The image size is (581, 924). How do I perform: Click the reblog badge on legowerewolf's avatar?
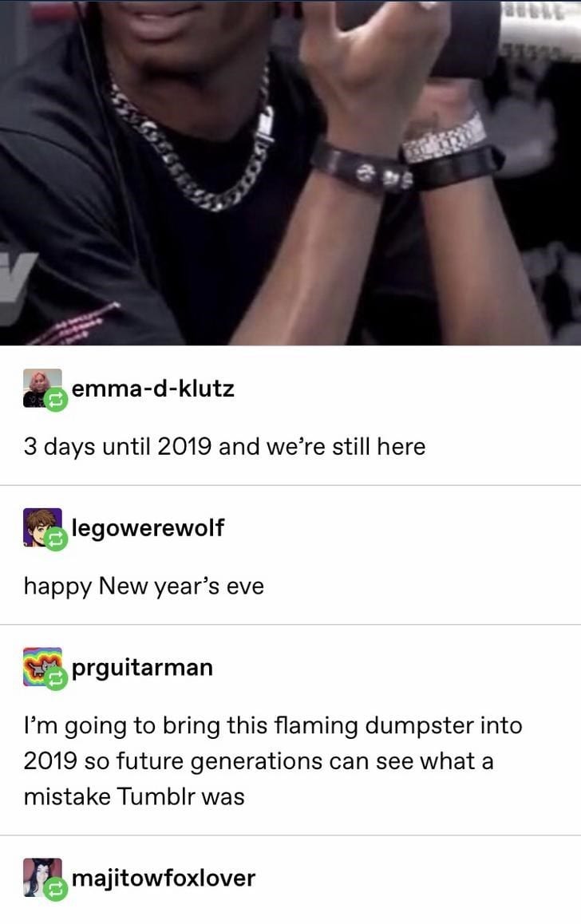pyautogui.click(x=56, y=539)
